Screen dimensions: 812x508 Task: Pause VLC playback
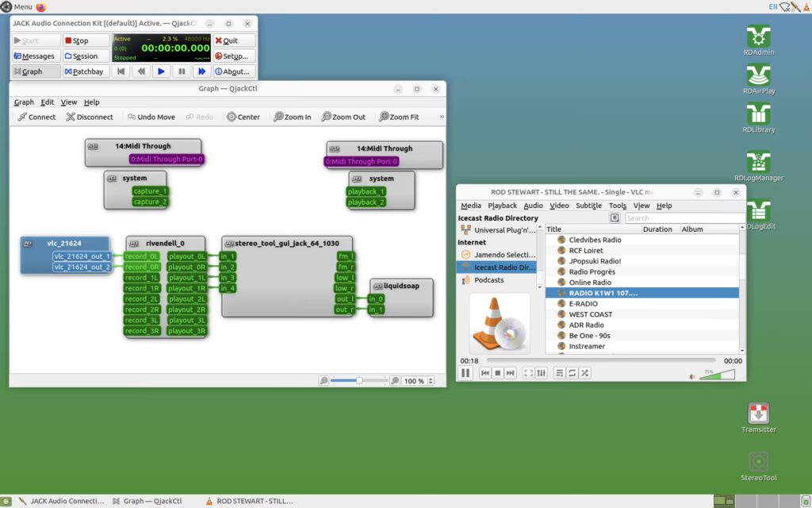click(465, 373)
